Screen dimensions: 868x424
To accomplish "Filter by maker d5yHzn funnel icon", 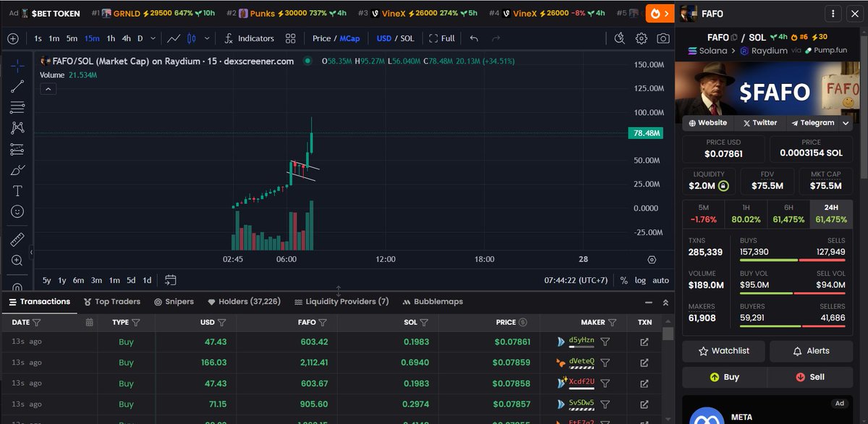I will [x=606, y=342].
